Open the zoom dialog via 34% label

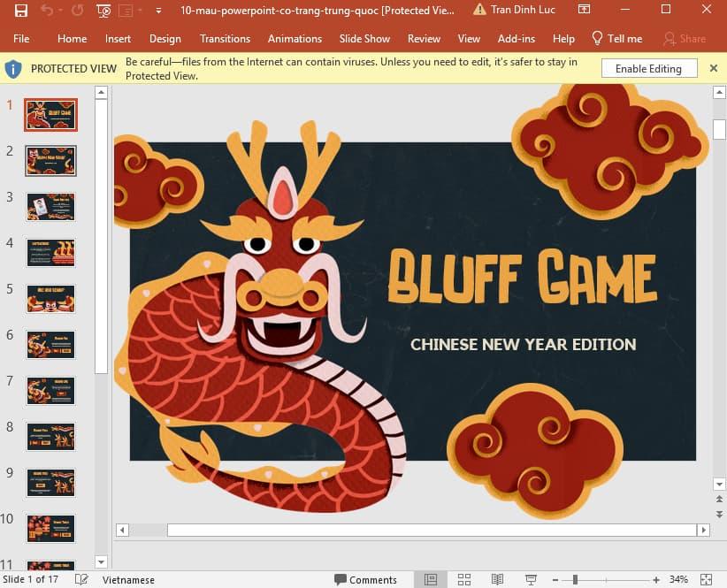678,579
